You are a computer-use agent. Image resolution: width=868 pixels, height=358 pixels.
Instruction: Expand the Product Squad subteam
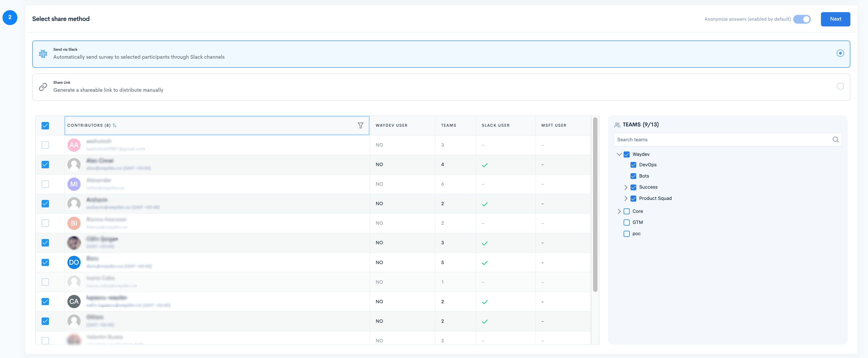(626, 198)
